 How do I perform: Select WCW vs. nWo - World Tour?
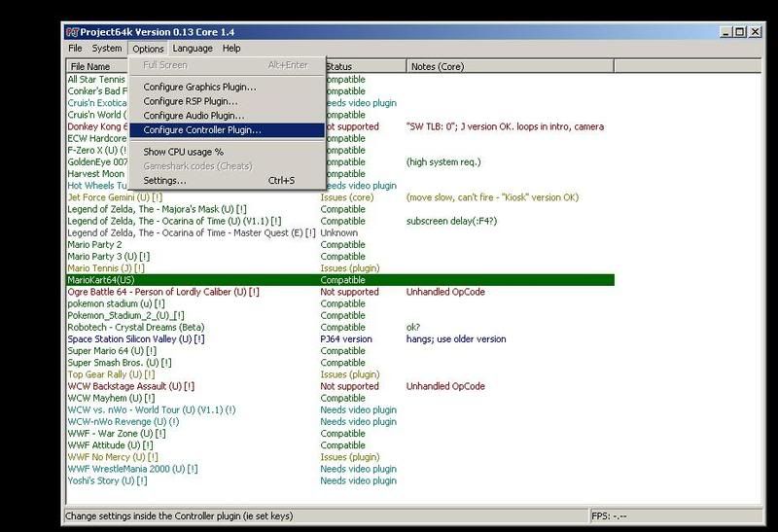(x=152, y=410)
